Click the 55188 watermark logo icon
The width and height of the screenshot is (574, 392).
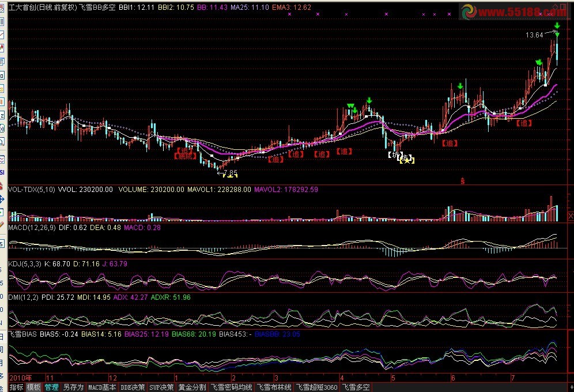469,11
